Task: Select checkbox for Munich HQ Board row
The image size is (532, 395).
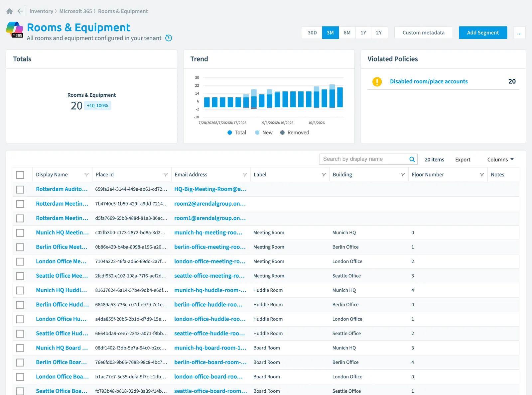Action: tap(20, 348)
